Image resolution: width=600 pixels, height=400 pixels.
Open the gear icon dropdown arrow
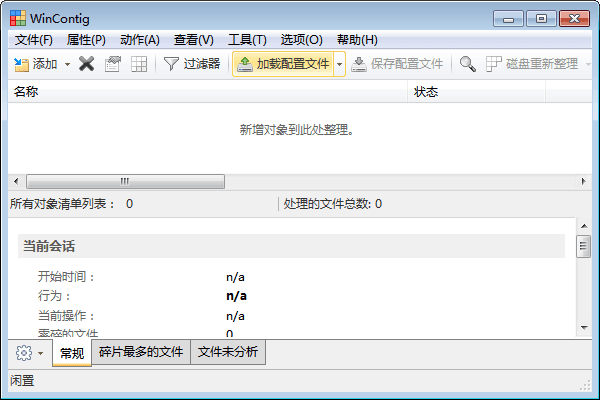[41, 353]
